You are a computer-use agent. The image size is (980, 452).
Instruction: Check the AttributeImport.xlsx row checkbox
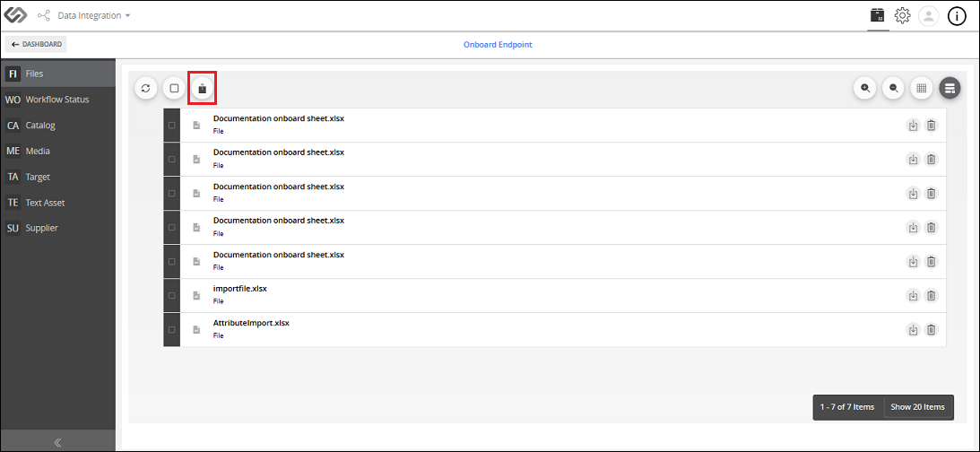pos(172,329)
